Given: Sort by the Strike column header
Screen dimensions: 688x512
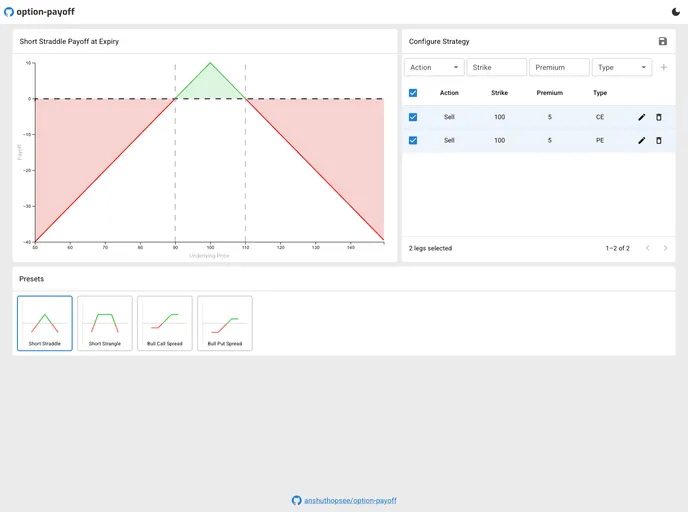Looking at the screenshot, I should (499, 93).
